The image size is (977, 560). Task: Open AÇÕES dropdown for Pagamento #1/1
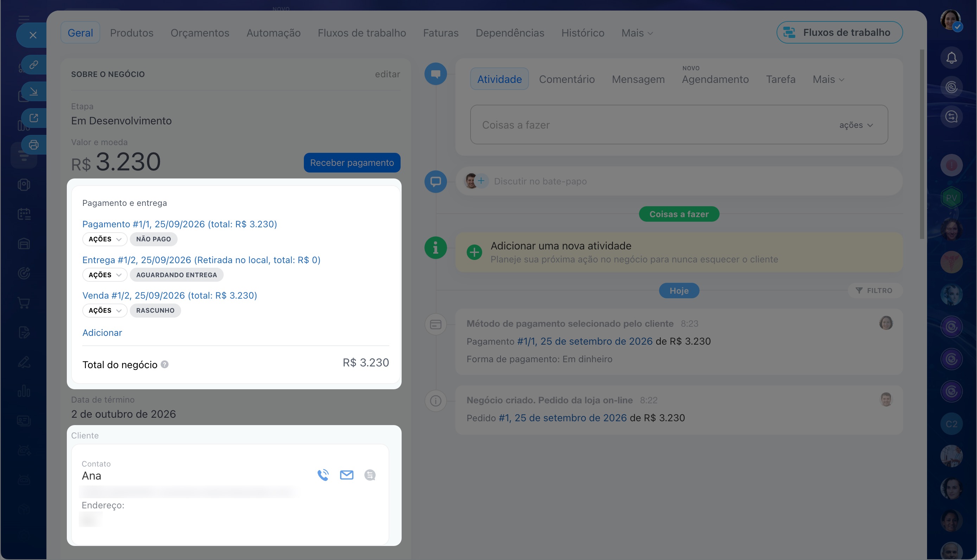coord(105,239)
